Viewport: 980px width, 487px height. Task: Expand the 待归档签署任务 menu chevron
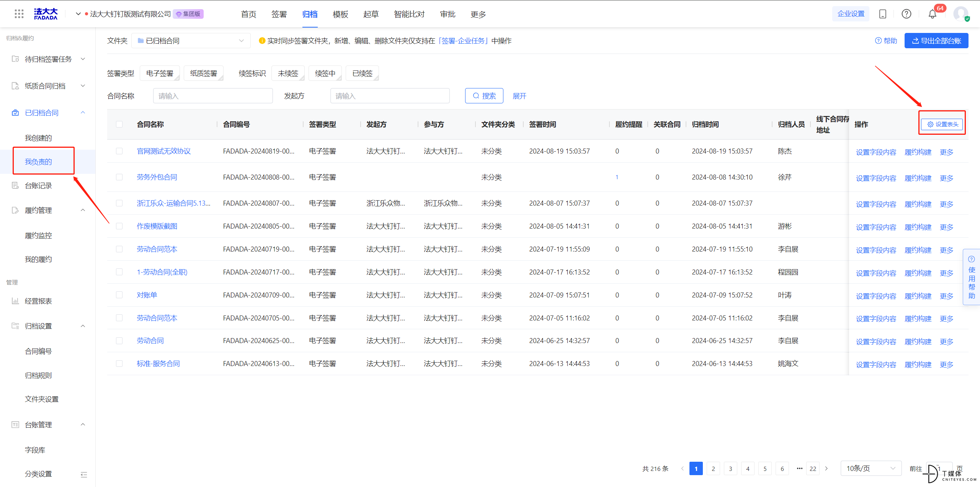point(83,59)
